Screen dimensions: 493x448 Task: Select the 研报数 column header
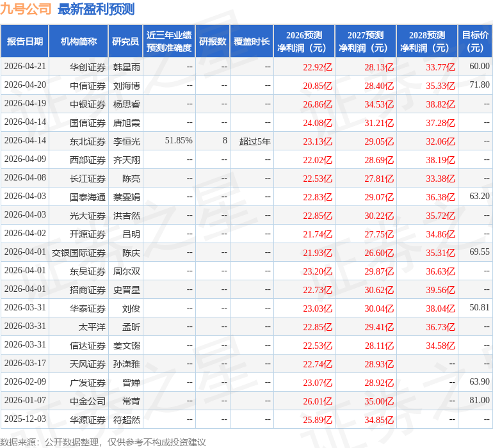[213, 42]
